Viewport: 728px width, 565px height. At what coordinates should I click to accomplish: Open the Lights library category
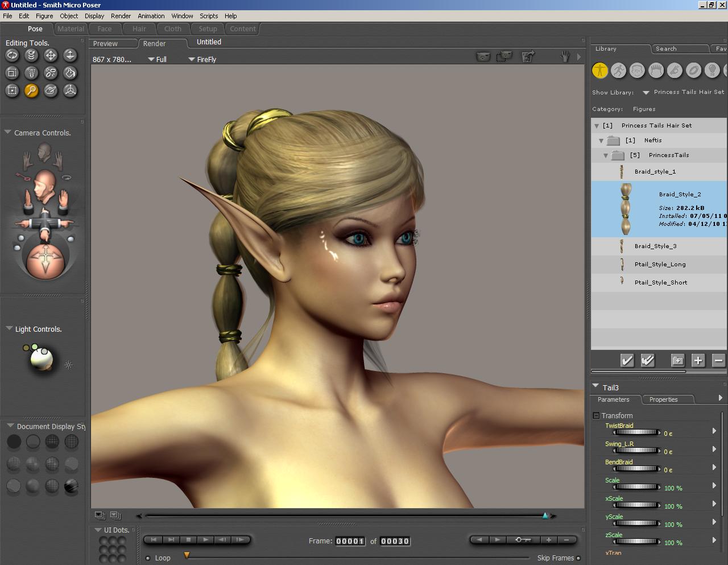(x=712, y=70)
